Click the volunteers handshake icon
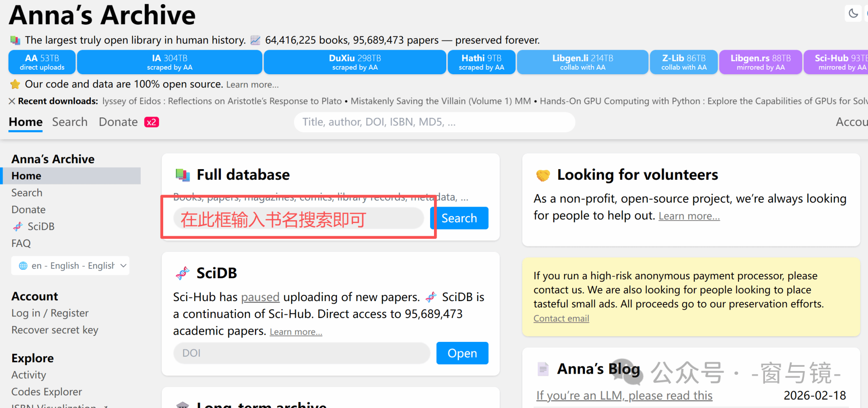The width and height of the screenshot is (868, 408). click(x=543, y=175)
